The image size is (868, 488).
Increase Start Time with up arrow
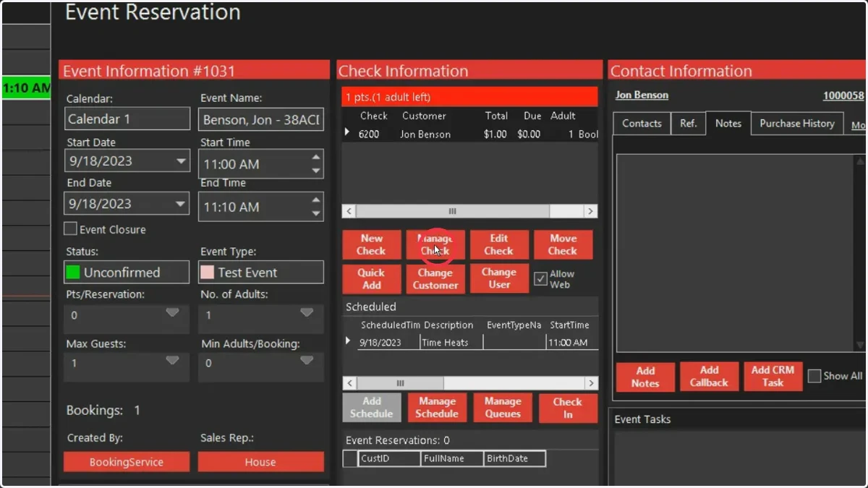[x=316, y=157]
